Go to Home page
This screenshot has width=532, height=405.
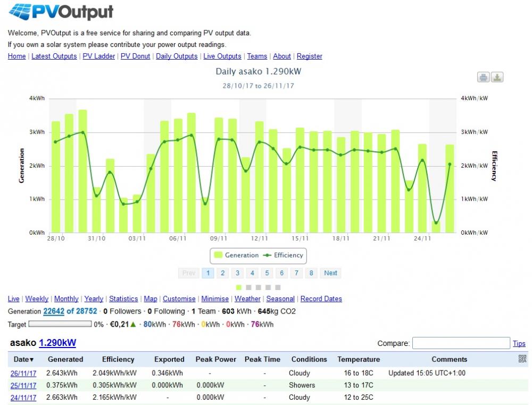click(16, 56)
